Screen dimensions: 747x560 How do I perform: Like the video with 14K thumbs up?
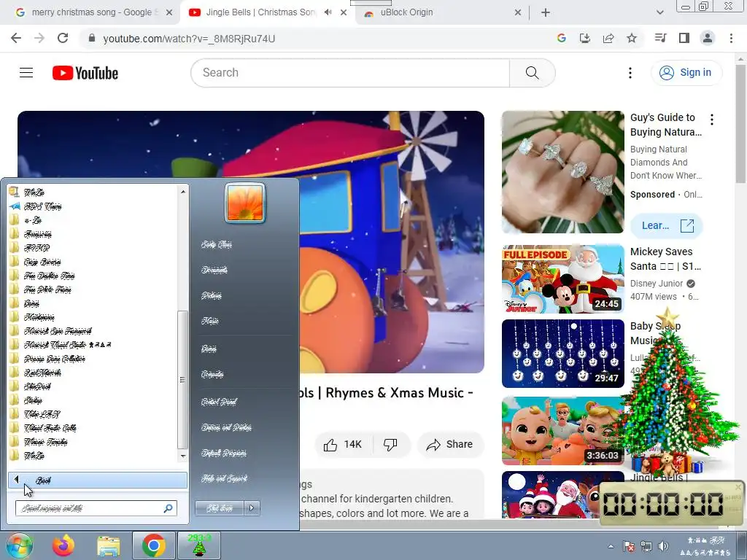point(344,444)
